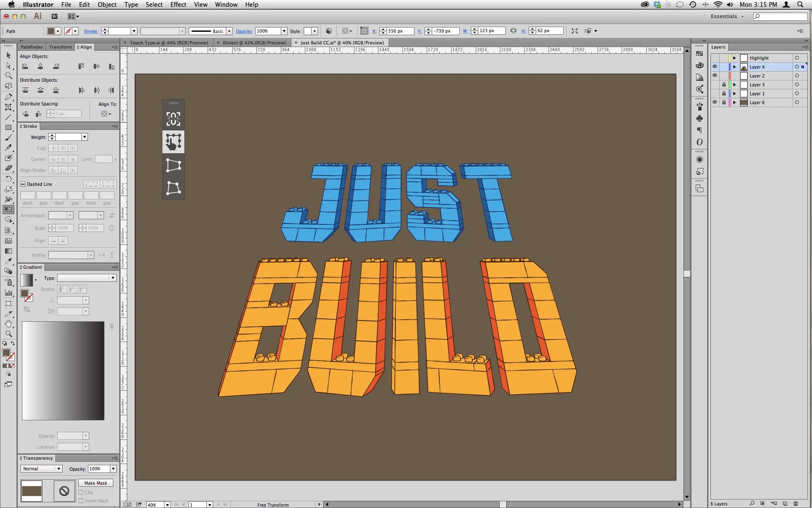Open the Effect menu
This screenshot has height=508, width=812.
178,5
